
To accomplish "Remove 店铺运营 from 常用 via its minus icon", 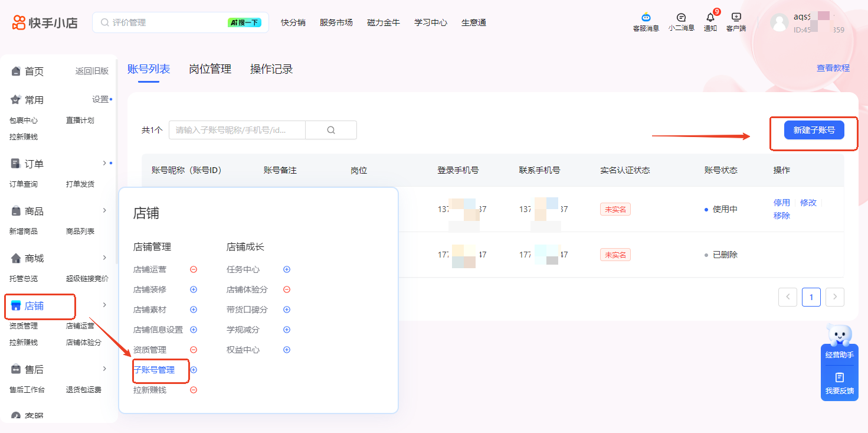I will pos(194,269).
